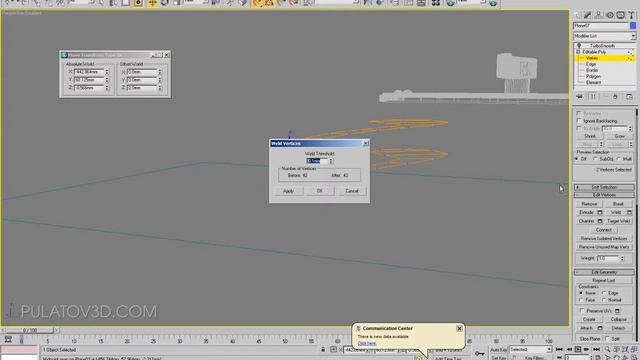Select the Polygon sub-object level
The width and height of the screenshot is (640, 360).
tap(593, 76)
